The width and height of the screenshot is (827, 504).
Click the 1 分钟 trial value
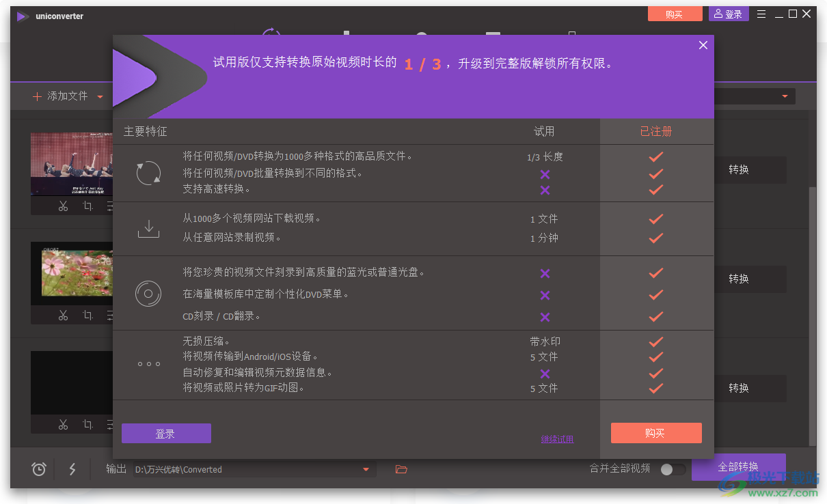coord(544,238)
